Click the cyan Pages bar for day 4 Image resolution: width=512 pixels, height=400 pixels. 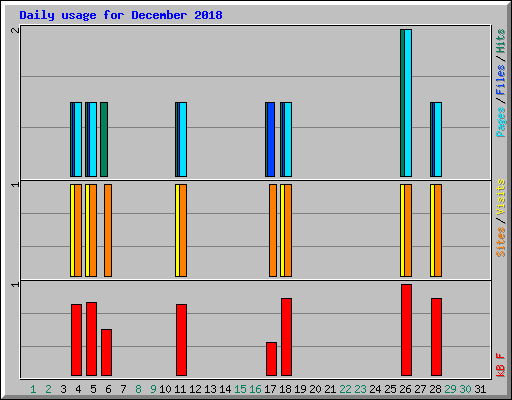[78, 139]
